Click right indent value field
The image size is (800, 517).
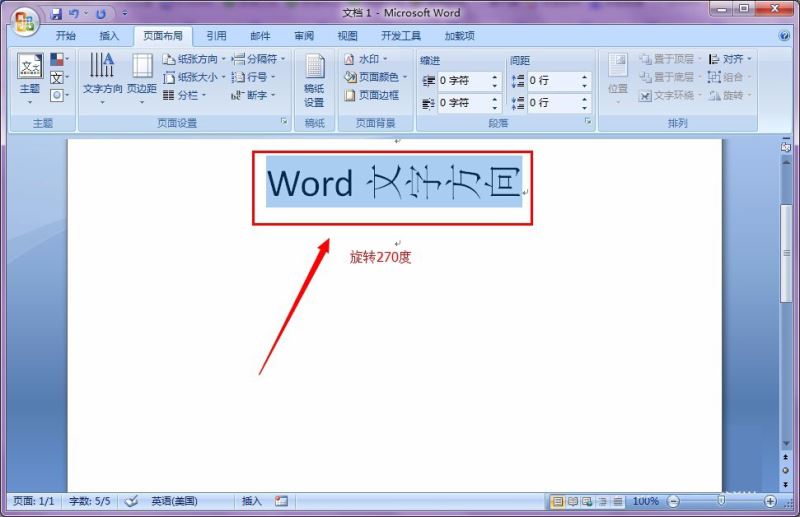tap(463, 103)
